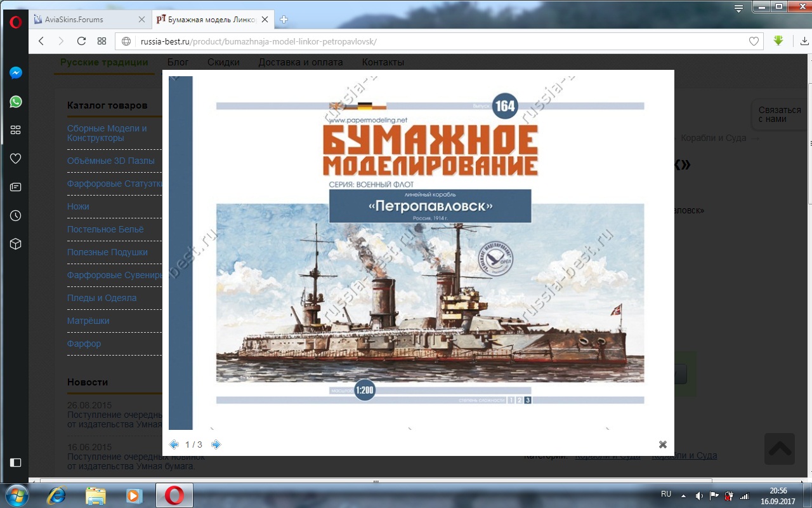Launch Internet Explorer from taskbar
Screen dimensions: 812x508
(x=56, y=495)
